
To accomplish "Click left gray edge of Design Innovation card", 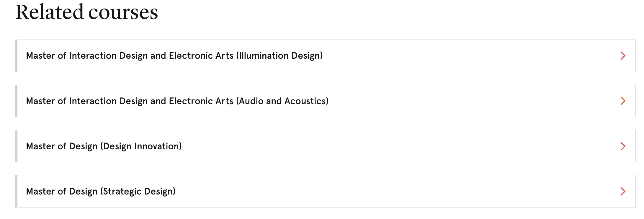I will tap(17, 146).
